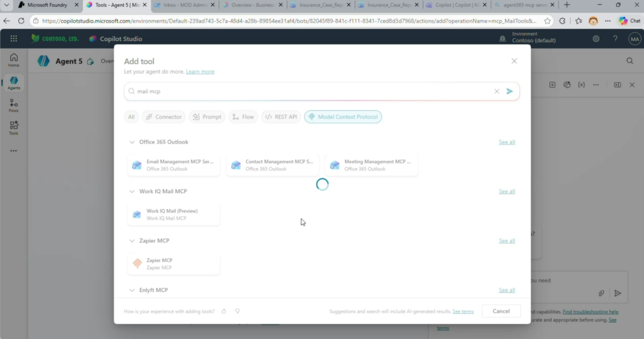Click the Cancel button
This screenshot has height=339, width=644.
501,311
